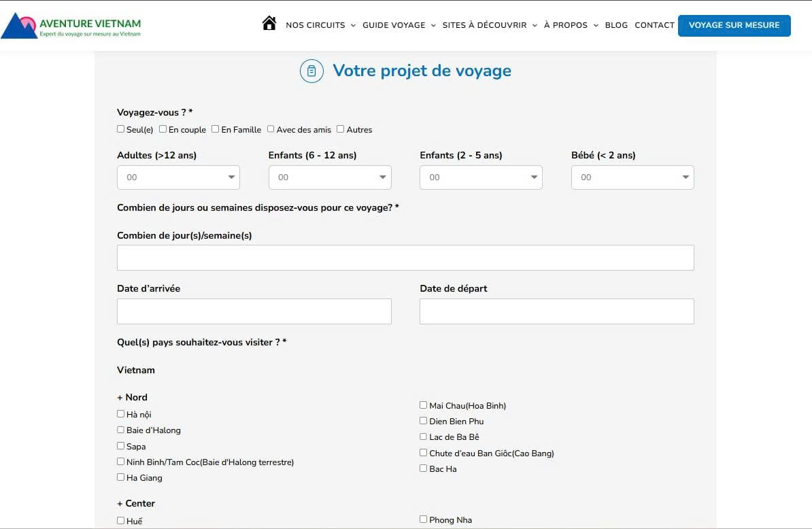Click the Aventure Vietnam logo
This screenshot has width=812, height=529.
click(x=71, y=26)
